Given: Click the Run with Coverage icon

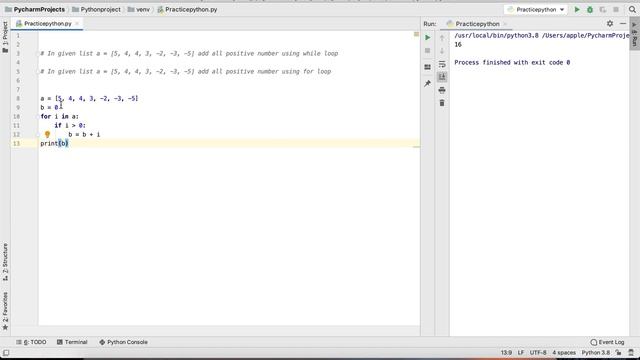Looking at the screenshot, I should (x=603, y=9).
